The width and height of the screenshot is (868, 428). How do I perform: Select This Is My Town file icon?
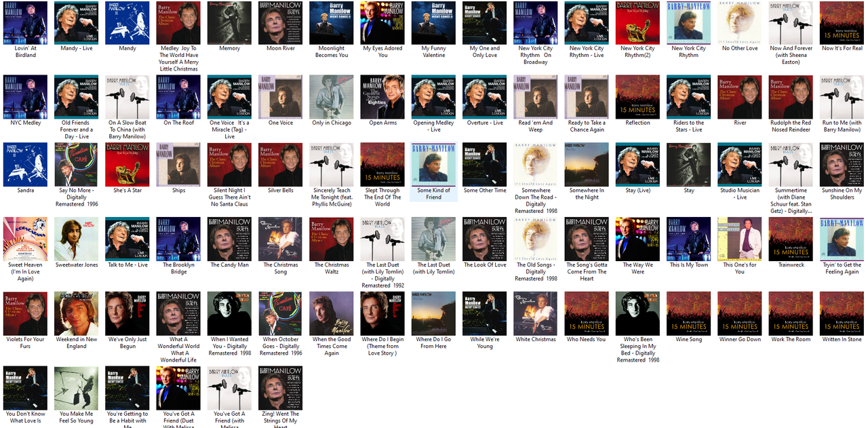pyautogui.click(x=688, y=239)
